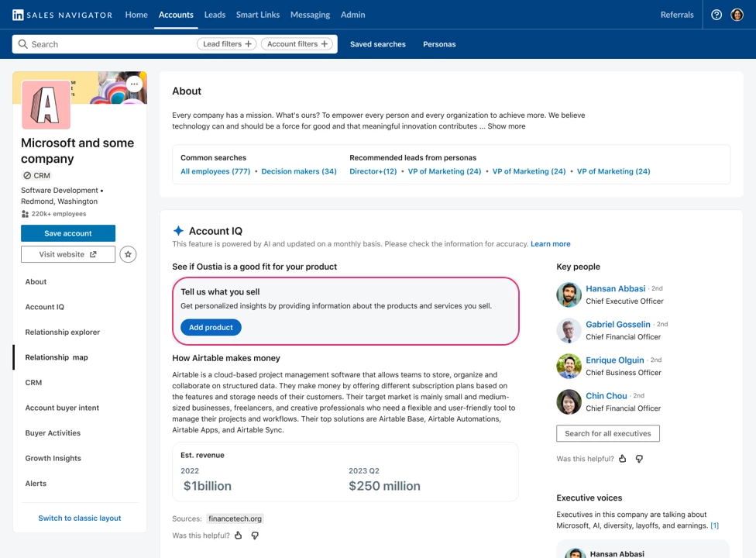Add Account filters
Viewport: 756px width, 558px height.
(297, 44)
